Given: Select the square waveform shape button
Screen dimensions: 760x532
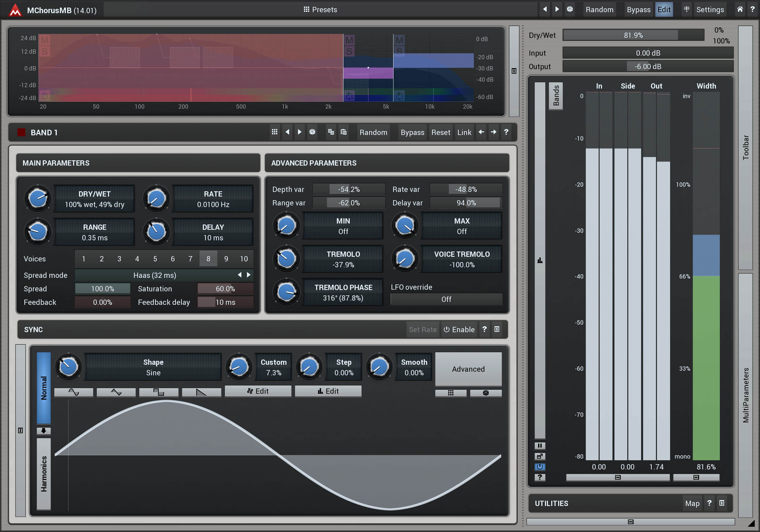Looking at the screenshot, I should [x=159, y=392].
